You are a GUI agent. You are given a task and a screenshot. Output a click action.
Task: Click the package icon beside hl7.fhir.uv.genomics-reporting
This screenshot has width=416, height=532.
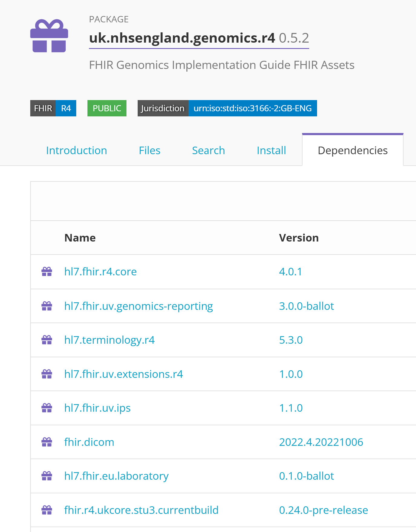[x=47, y=306]
